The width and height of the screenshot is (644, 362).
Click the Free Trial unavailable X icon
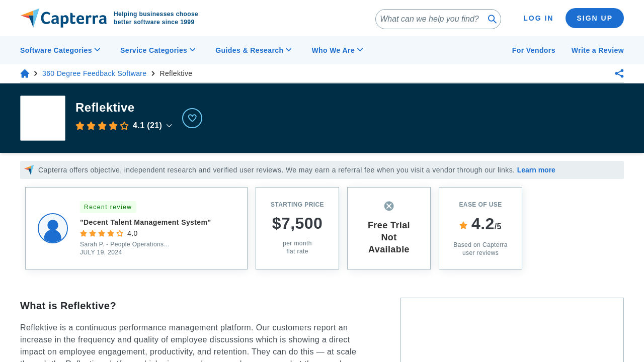(389, 206)
